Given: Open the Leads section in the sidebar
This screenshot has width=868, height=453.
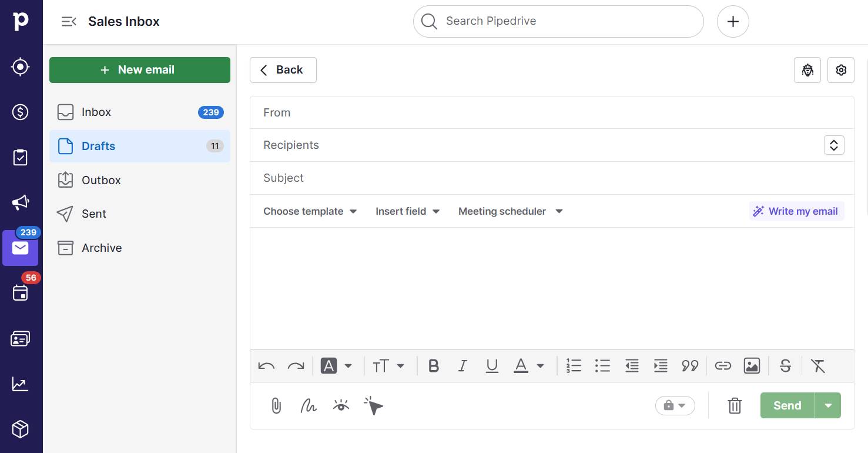Looking at the screenshot, I should tap(20, 66).
